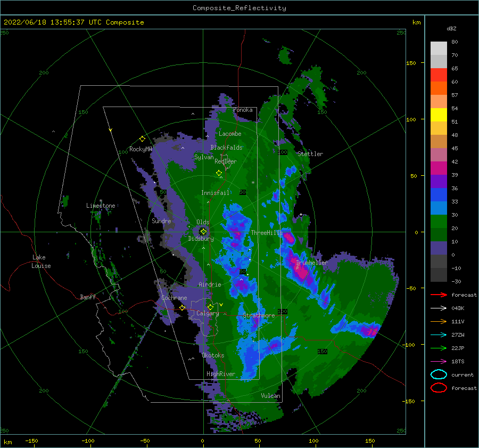
Task: Click the Limestone label
Action: [101, 206]
